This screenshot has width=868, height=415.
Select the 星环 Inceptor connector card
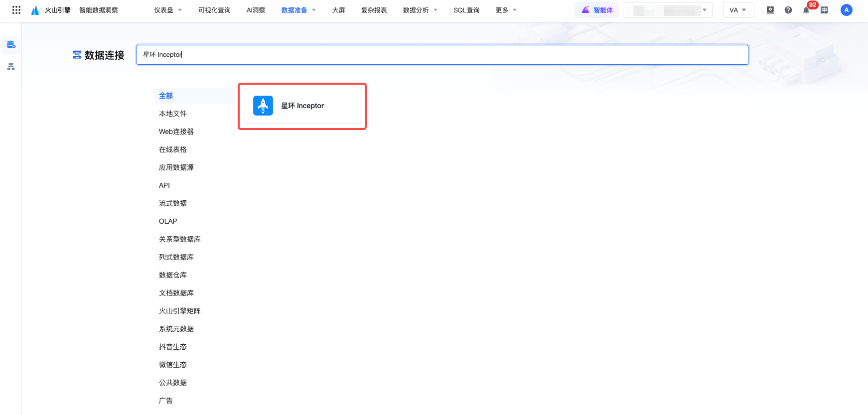coord(303,106)
